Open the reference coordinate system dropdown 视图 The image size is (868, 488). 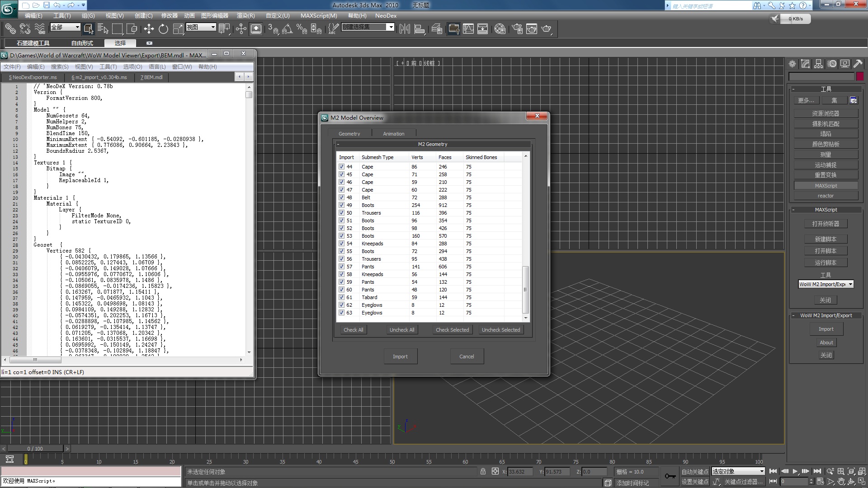coord(201,27)
